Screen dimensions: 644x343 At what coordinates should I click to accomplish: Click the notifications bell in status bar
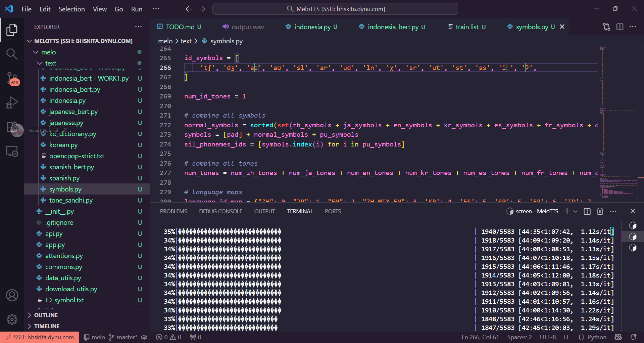pos(633,337)
